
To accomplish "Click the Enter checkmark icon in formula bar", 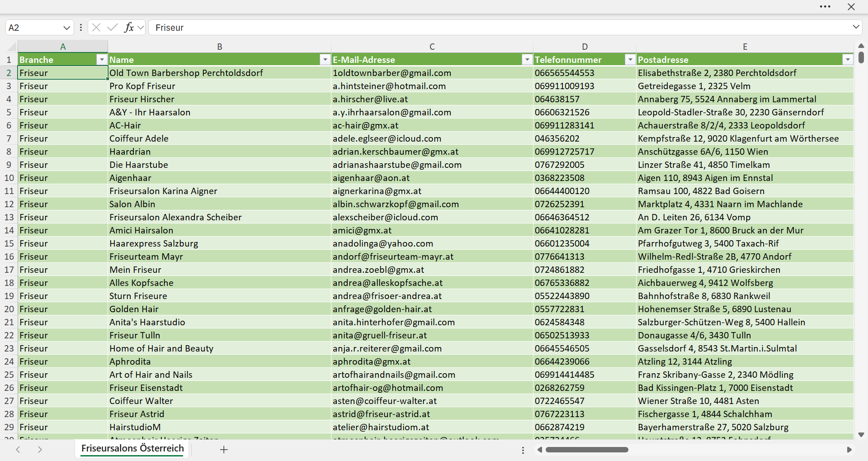I will click(x=112, y=28).
